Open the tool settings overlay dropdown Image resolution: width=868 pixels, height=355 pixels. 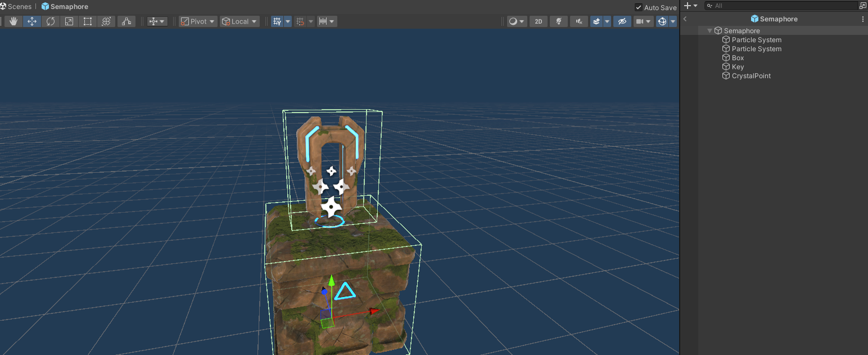point(157,21)
